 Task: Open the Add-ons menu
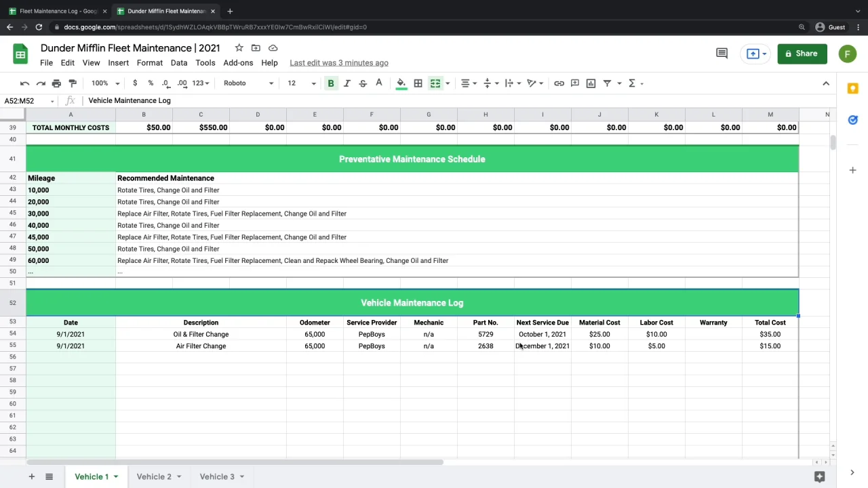[238, 63]
